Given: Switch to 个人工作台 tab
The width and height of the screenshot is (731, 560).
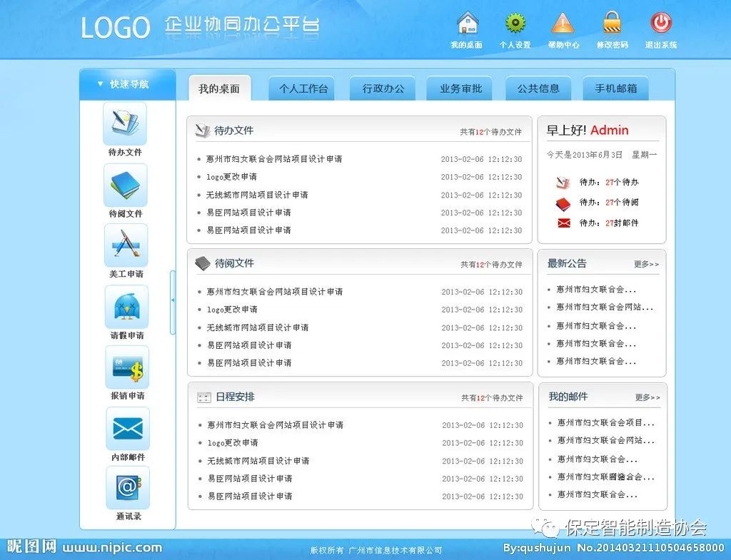Looking at the screenshot, I should (x=303, y=88).
